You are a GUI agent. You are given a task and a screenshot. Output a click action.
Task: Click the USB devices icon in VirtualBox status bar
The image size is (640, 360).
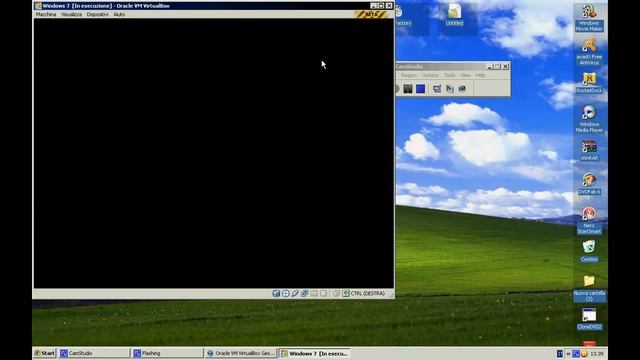[x=295, y=293]
